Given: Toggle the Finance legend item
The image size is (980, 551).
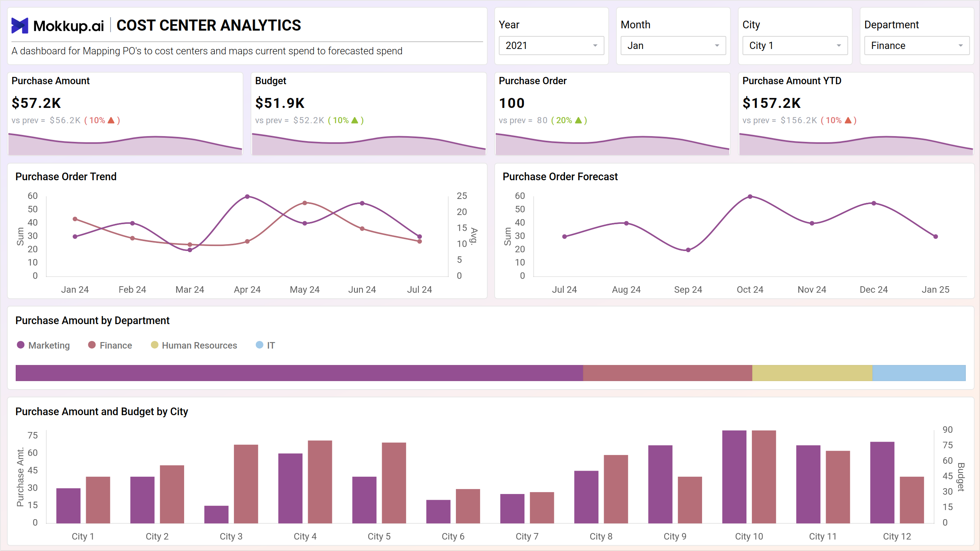Looking at the screenshot, I should (x=110, y=345).
